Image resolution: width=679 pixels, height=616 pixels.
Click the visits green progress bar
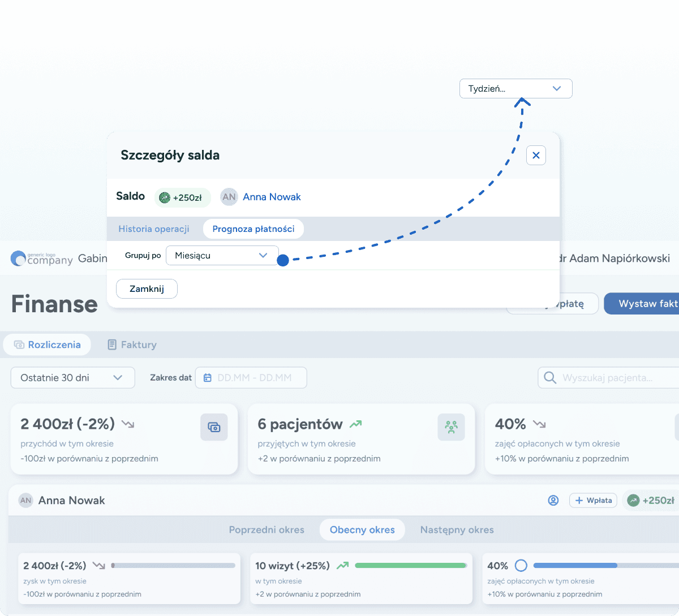[410, 565]
